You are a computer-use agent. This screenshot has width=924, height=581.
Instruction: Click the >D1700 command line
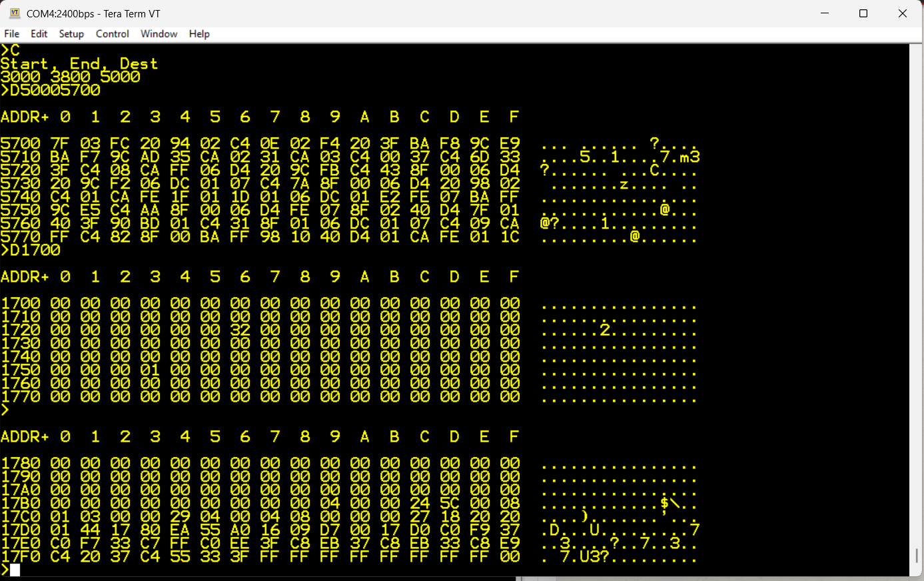31,250
